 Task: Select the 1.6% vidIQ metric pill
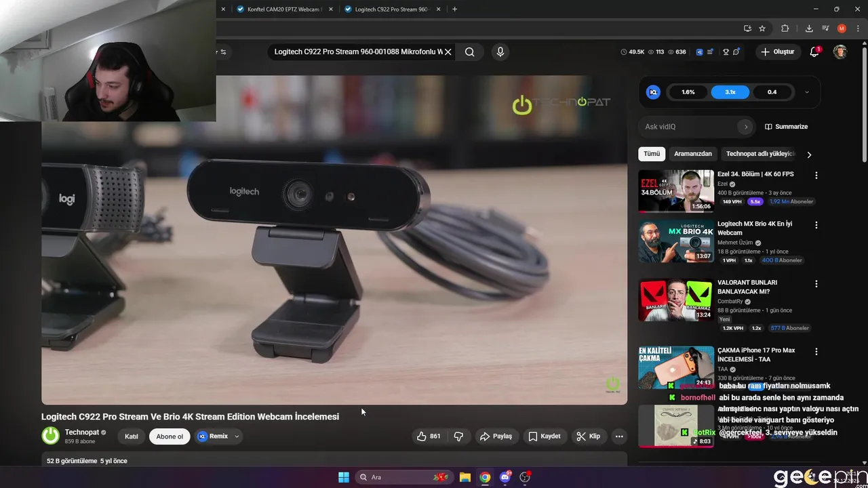pos(688,92)
